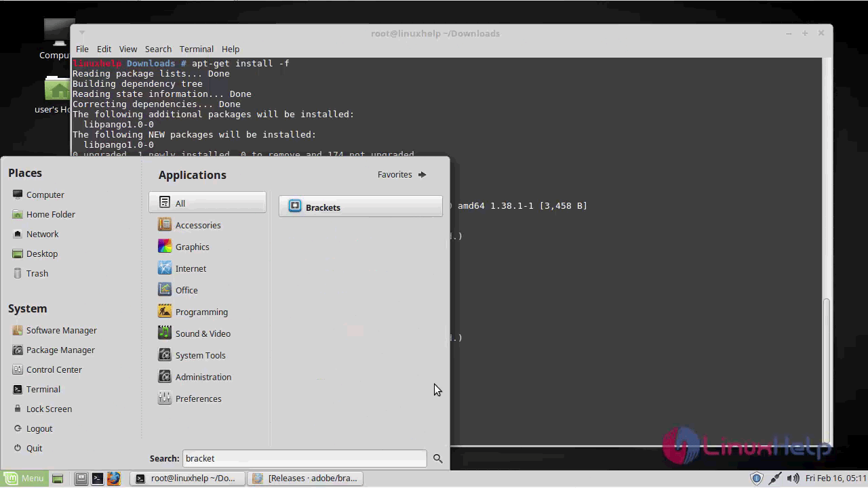This screenshot has width=868, height=488.
Task: Open the Mint Menu
Action: tap(24, 478)
